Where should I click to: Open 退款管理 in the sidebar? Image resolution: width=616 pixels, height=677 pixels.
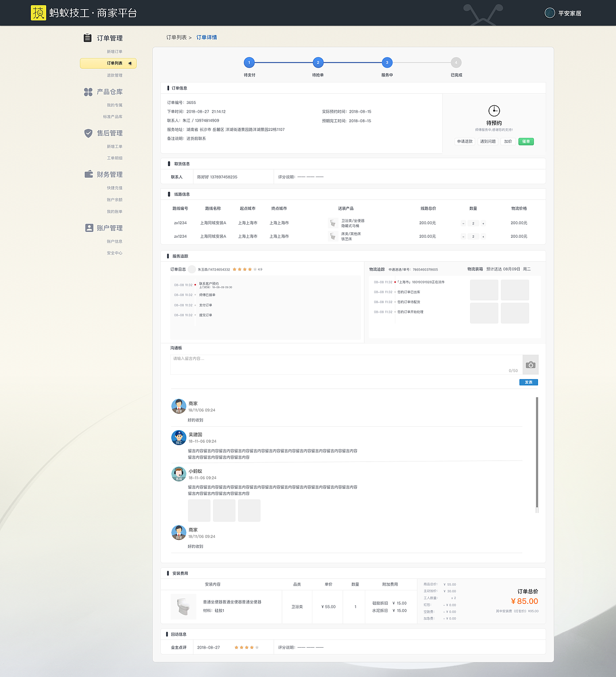click(115, 76)
